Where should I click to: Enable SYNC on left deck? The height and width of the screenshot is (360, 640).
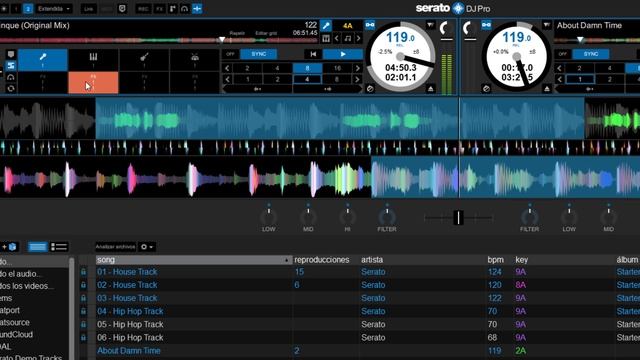pyautogui.click(x=258, y=54)
